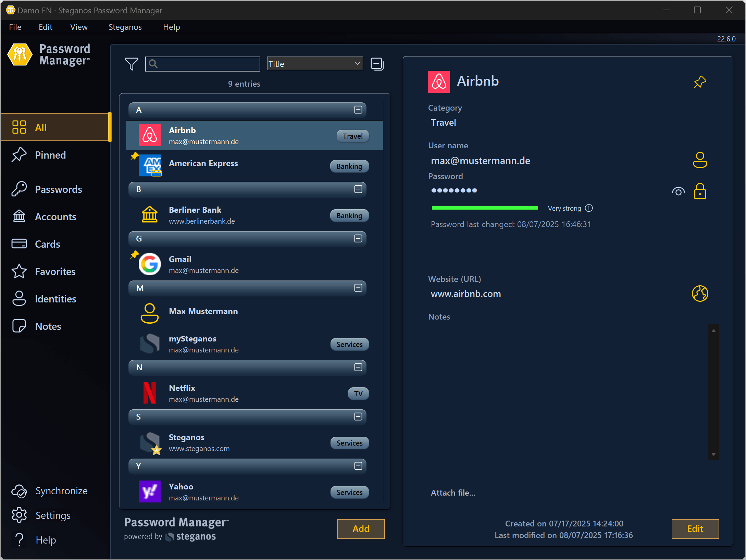
Task: Open the View menu
Action: [x=78, y=27]
